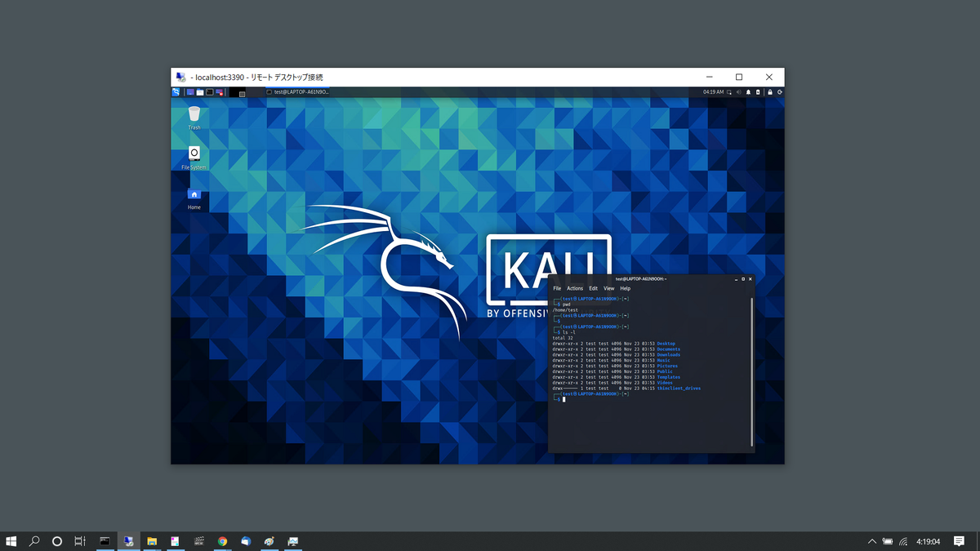
Task: Click the Kali panel logout power icon
Action: tap(780, 92)
